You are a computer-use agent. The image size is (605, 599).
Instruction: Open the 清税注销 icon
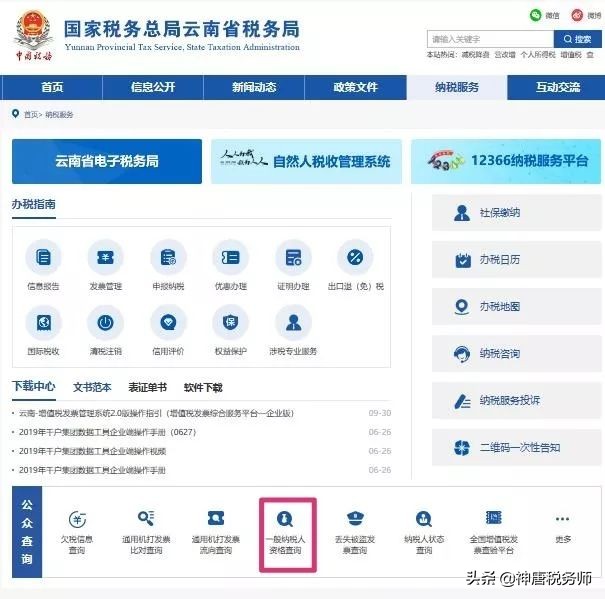pyautogui.click(x=105, y=322)
